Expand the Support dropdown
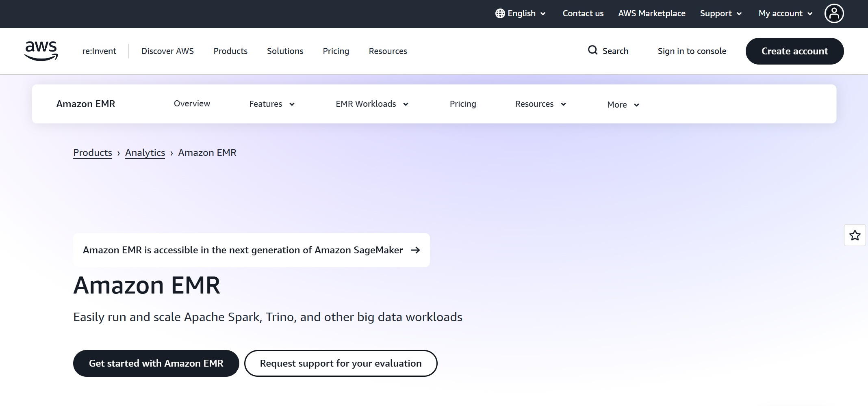The width and height of the screenshot is (868, 406). (720, 13)
